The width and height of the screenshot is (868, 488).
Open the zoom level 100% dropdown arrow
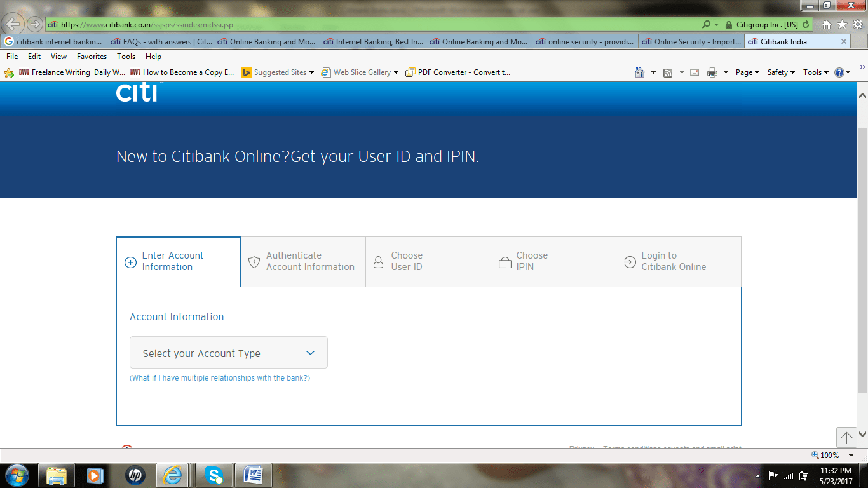(851, 456)
